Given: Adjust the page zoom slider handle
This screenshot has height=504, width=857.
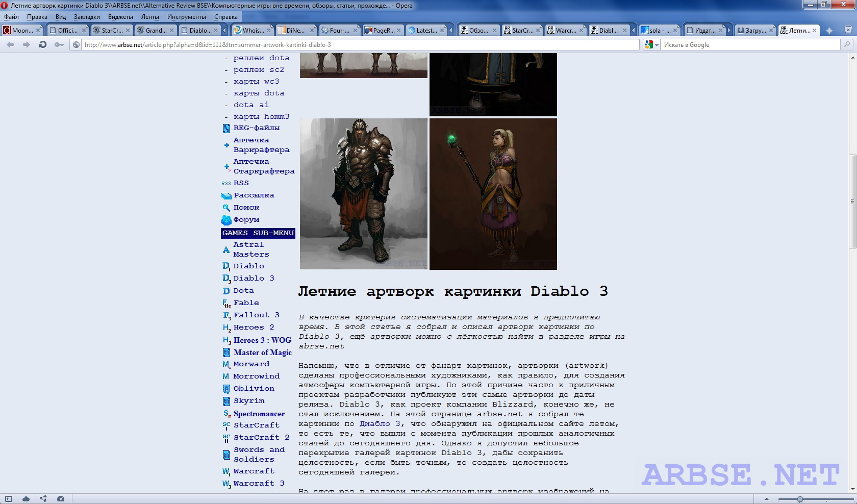Looking at the screenshot, I should (x=800, y=499).
